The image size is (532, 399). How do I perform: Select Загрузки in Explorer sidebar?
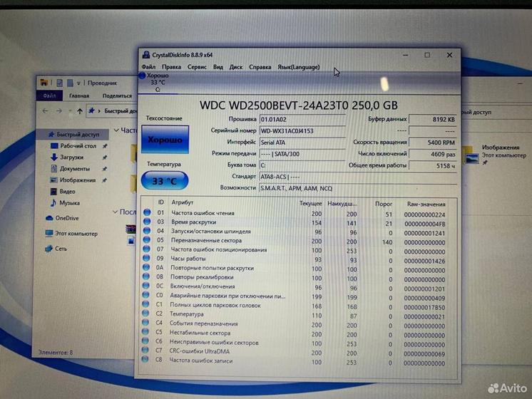click(x=71, y=157)
